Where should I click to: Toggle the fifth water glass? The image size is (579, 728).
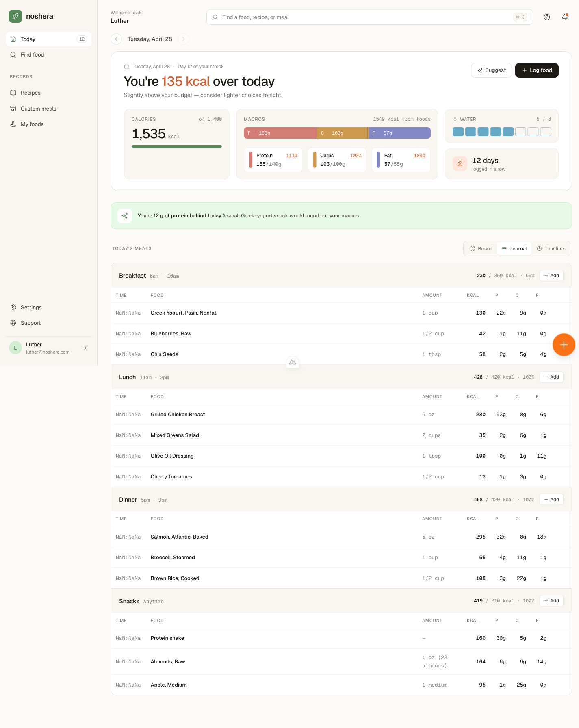coord(508,132)
